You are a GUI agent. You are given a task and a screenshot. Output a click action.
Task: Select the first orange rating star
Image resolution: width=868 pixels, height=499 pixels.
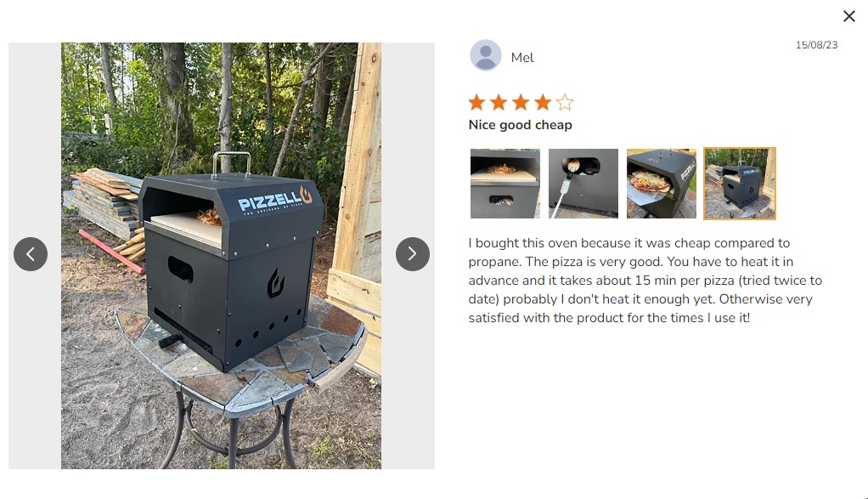click(476, 103)
